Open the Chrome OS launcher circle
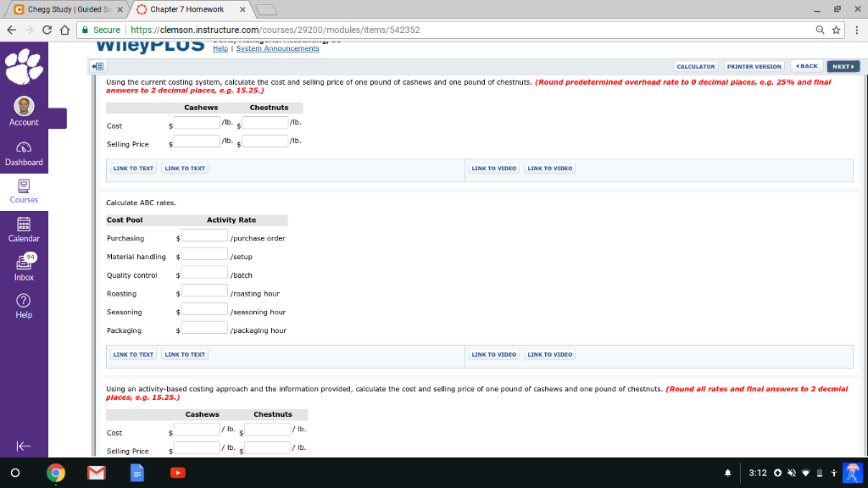868x488 pixels. pyautogui.click(x=15, y=473)
